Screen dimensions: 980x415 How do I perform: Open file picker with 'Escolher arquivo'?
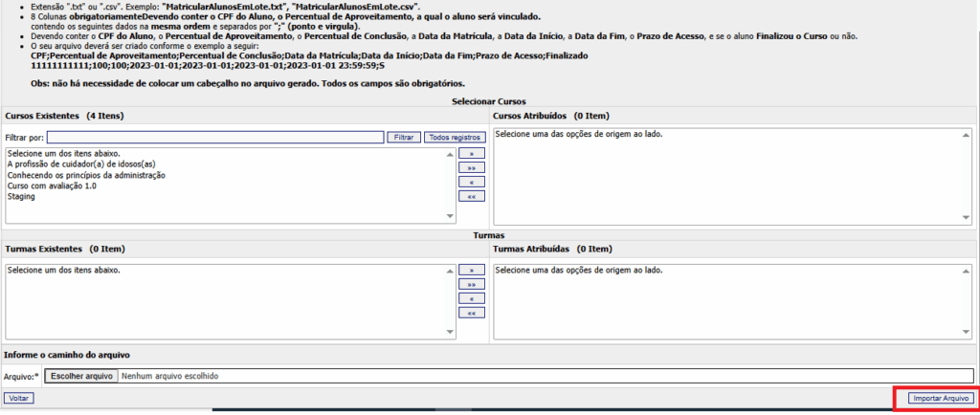point(80,376)
